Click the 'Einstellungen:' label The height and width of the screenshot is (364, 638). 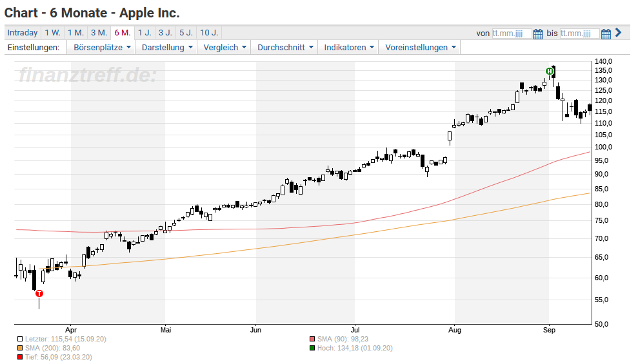point(34,47)
